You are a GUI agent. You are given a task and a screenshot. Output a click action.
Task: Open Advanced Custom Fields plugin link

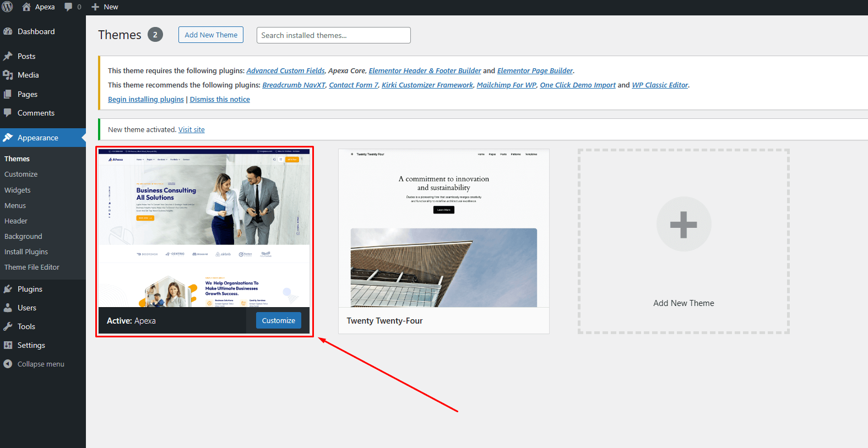click(285, 70)
